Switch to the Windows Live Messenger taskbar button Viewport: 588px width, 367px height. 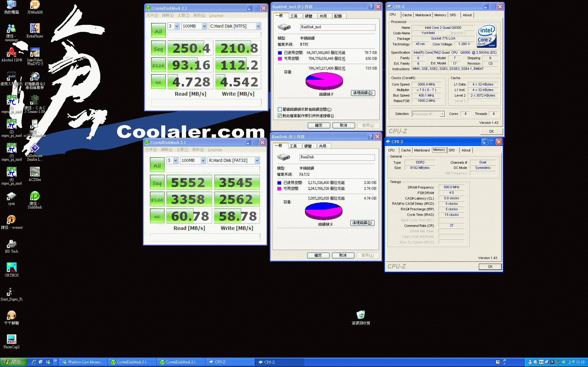point(83,362)
